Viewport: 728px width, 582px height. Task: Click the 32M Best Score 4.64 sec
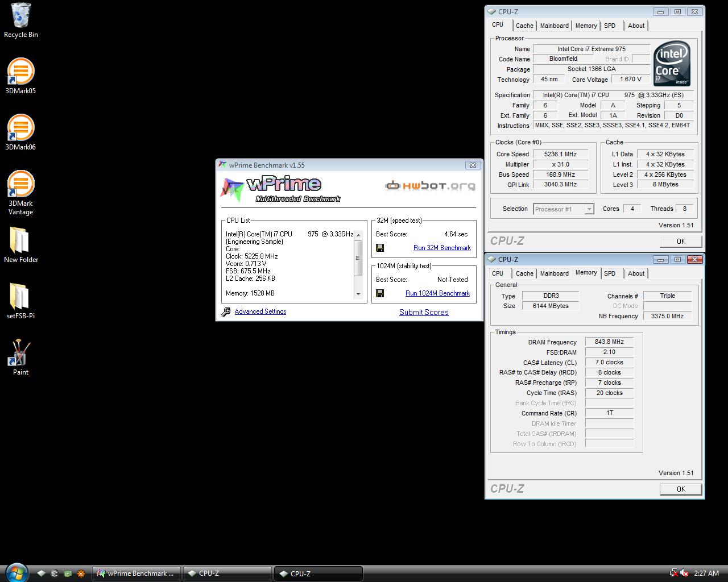coord(456,234)
